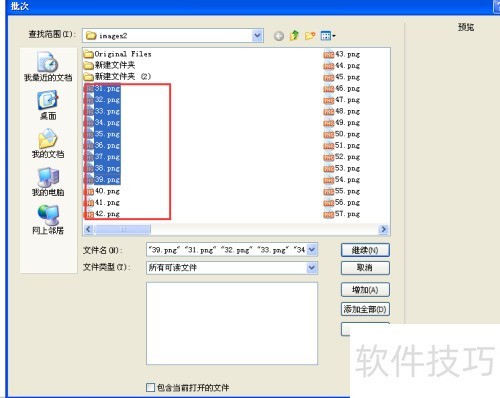Viewport: 500px width, 398px height.
Task: Open the Original Files folder
Action: [117, 54]
